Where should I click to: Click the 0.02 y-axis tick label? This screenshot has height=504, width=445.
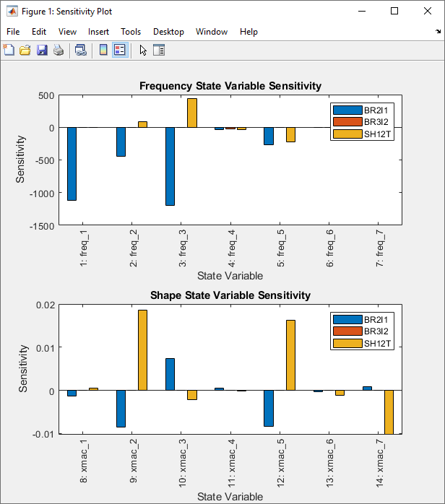[46, 305]
